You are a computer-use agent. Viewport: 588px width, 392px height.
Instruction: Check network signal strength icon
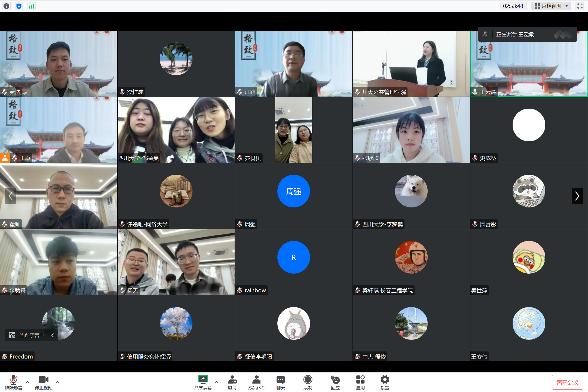point(32,6)
